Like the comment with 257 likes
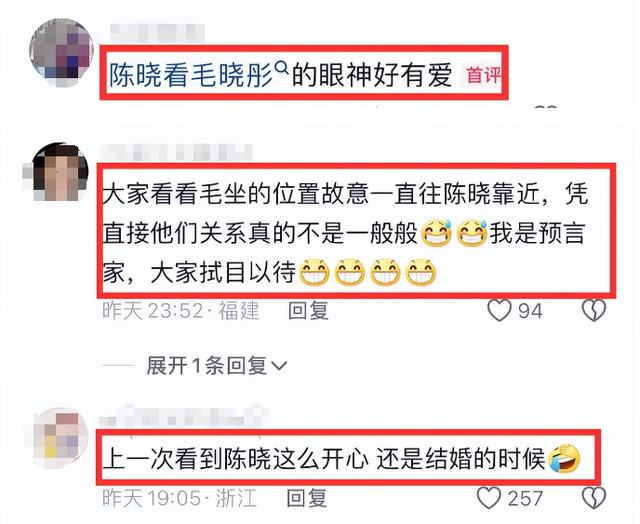The width and height of the screenshot is (640, 524). coord(489,498)
